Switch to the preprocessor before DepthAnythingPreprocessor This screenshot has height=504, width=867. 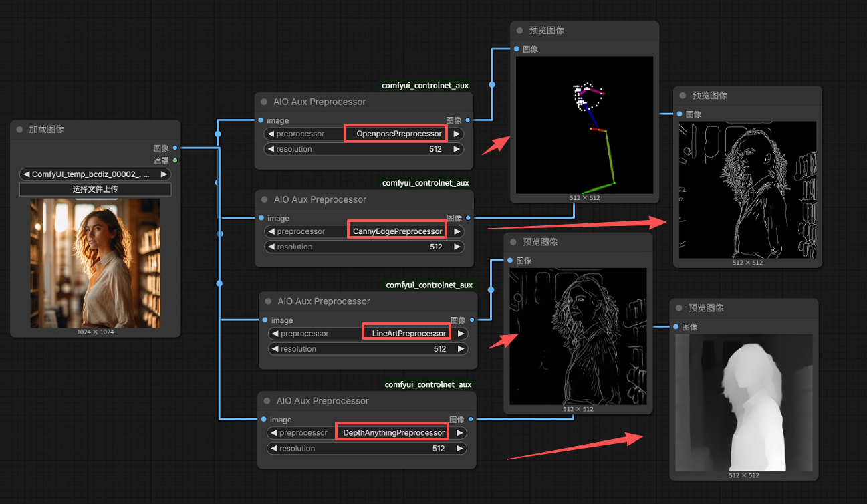[273, 433]
